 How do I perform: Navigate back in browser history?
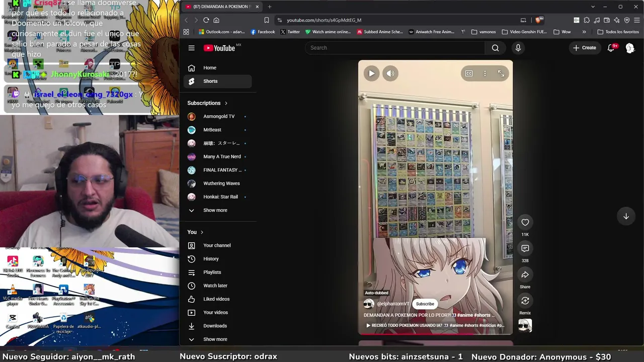tap(186, 20)
